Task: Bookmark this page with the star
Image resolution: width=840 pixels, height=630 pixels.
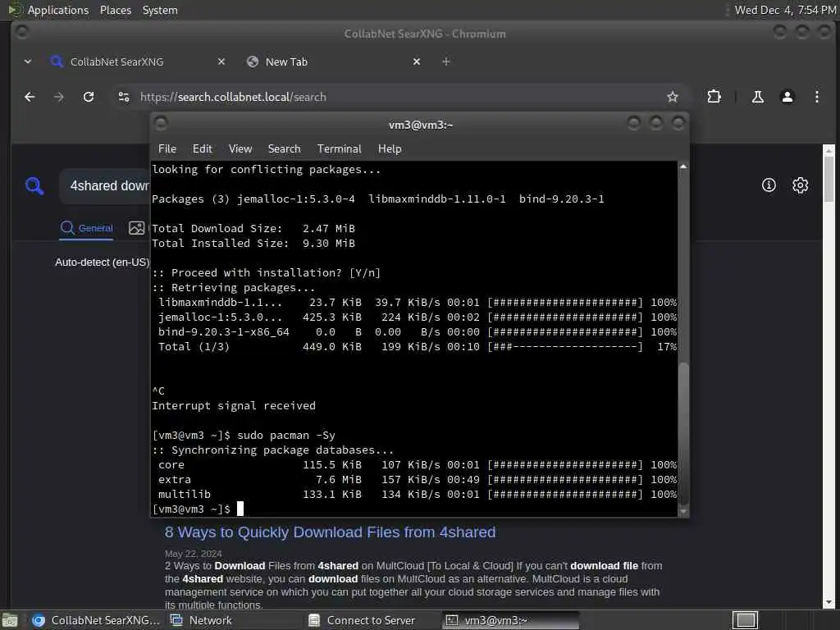Action: point(673,97)
